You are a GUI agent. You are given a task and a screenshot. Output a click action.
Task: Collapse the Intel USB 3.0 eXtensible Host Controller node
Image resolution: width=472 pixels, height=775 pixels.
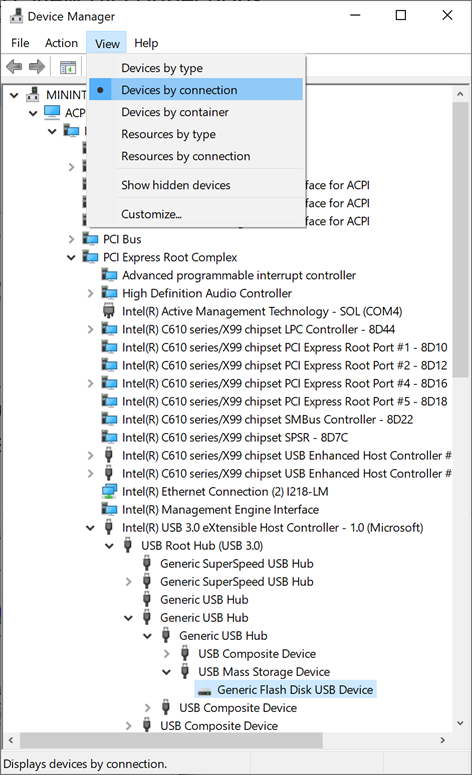90,528
